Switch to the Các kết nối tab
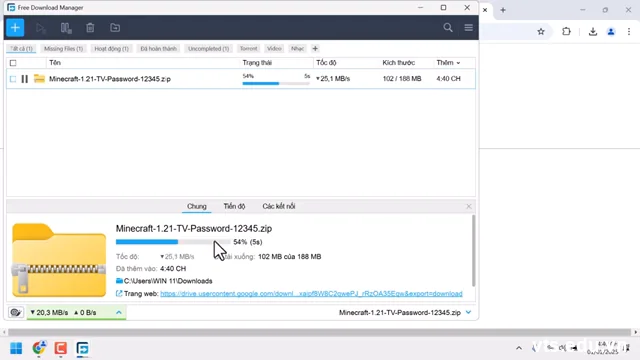 [279, 207]
